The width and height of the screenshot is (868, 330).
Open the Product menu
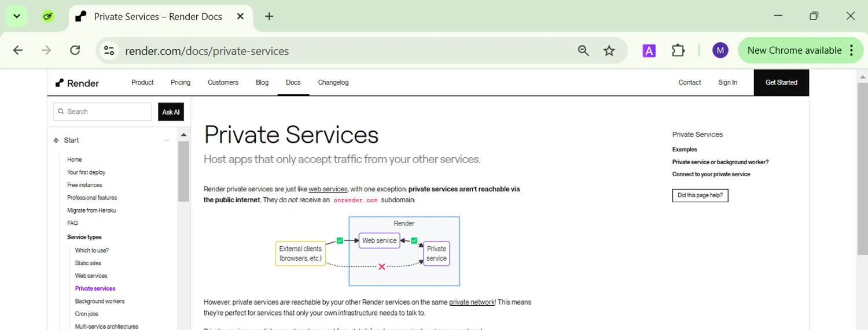coord(142,83)
